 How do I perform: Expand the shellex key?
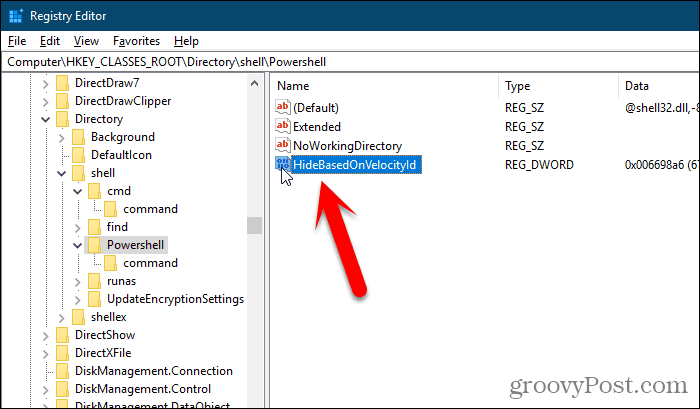pos(62,317)
